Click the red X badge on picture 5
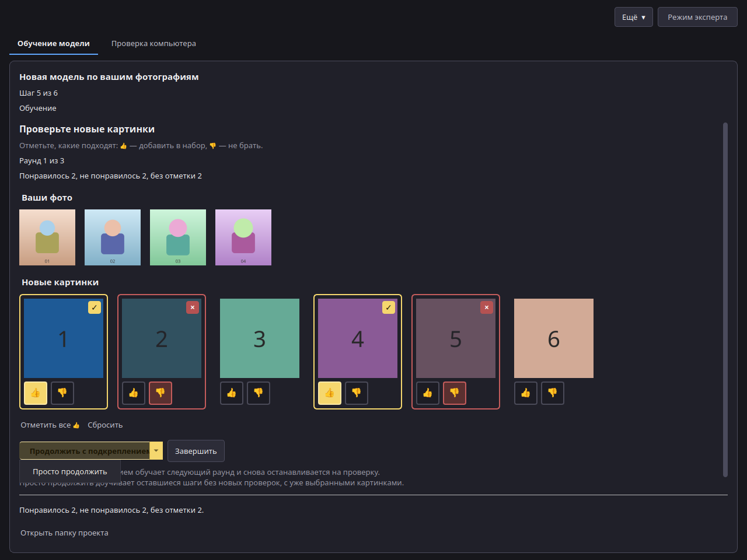This screenshot has width=747, height=560. [487, 307]
